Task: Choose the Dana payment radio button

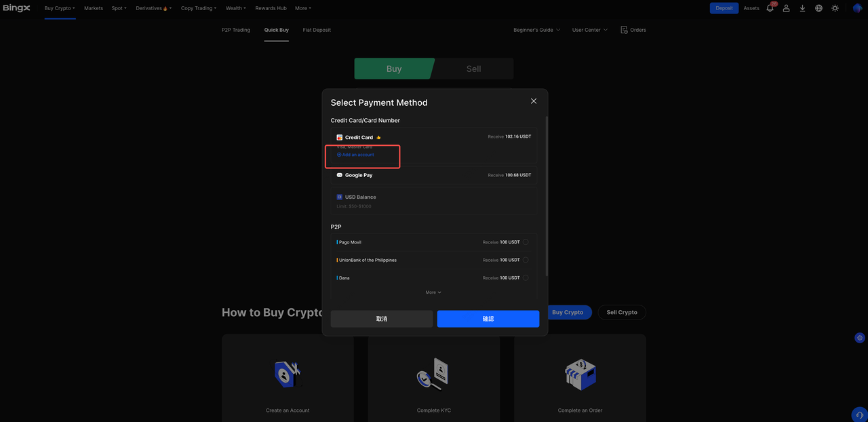Action: tap(526, 277)
